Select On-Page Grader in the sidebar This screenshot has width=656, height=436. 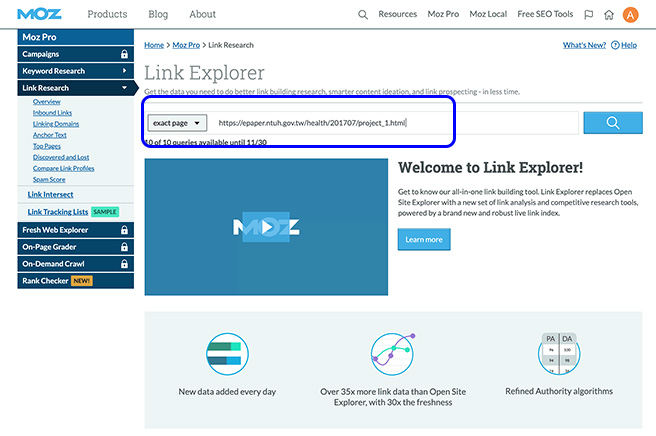[x=76, y=247]
